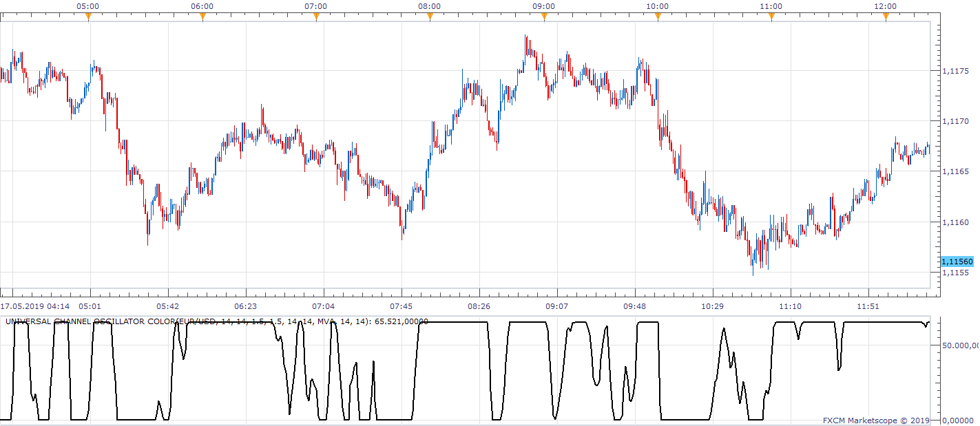Click the blue 1,11560 current price label
Image resolution: width=980 pixels, height=426 pixels.
[x=957, y=262]
